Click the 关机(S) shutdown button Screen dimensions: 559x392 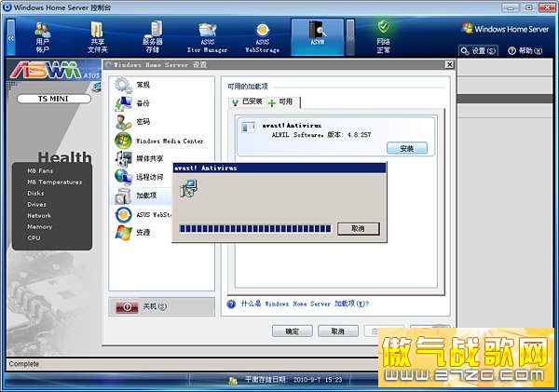click(161, 306)
